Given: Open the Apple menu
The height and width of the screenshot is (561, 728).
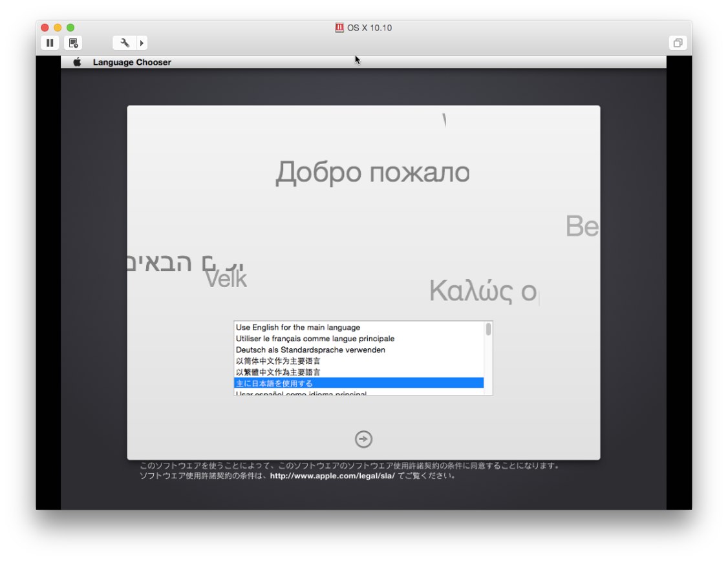Looking at the screenshot, I should (77, 62).
